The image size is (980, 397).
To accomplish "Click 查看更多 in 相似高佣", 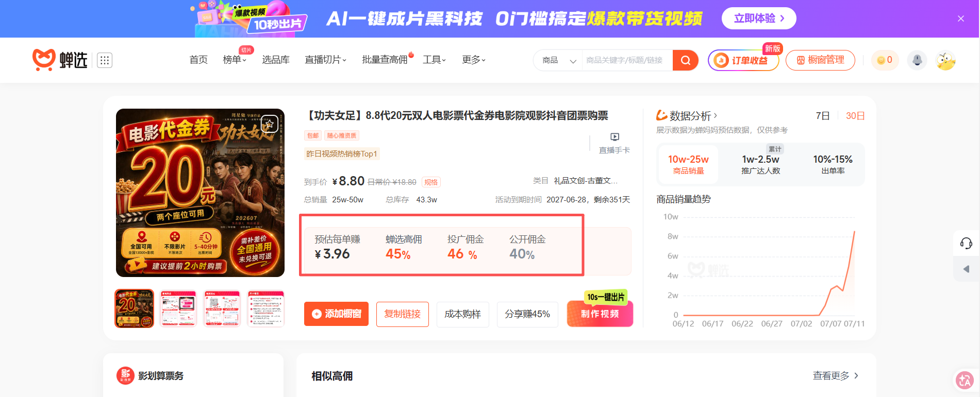I will point(836,376).
